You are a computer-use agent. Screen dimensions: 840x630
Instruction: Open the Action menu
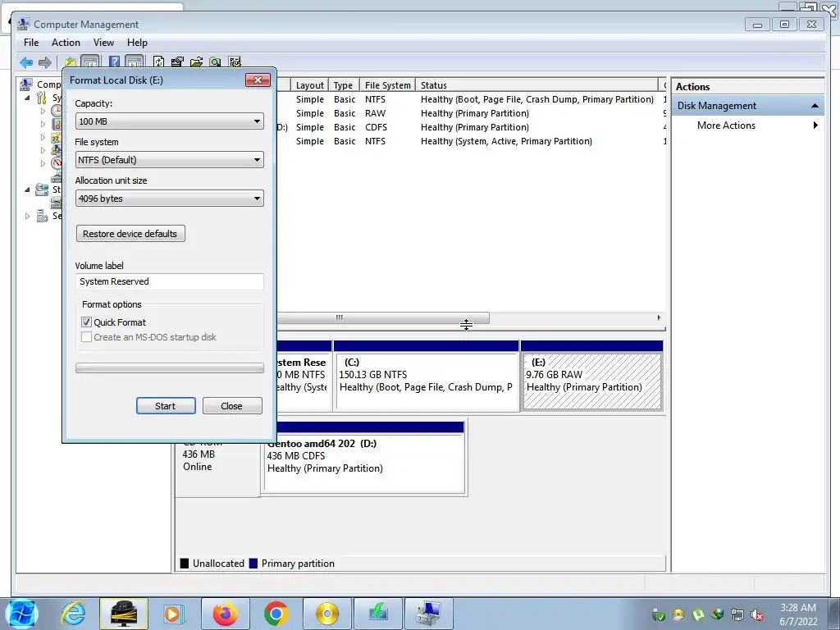66,43
